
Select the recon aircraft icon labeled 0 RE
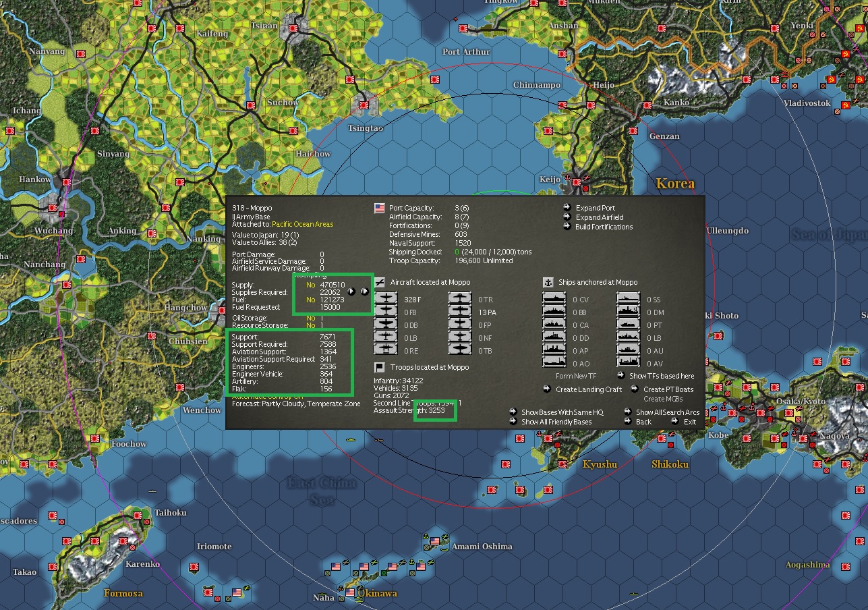[x=386, y=350]
